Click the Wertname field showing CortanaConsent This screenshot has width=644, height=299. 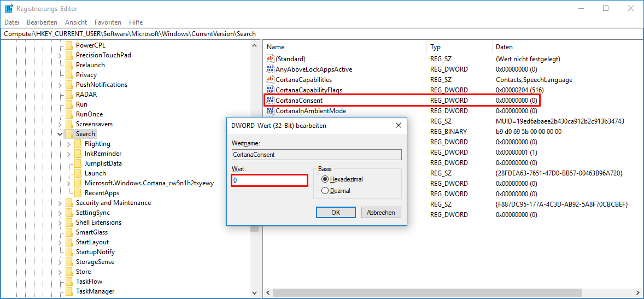(316, 155)
